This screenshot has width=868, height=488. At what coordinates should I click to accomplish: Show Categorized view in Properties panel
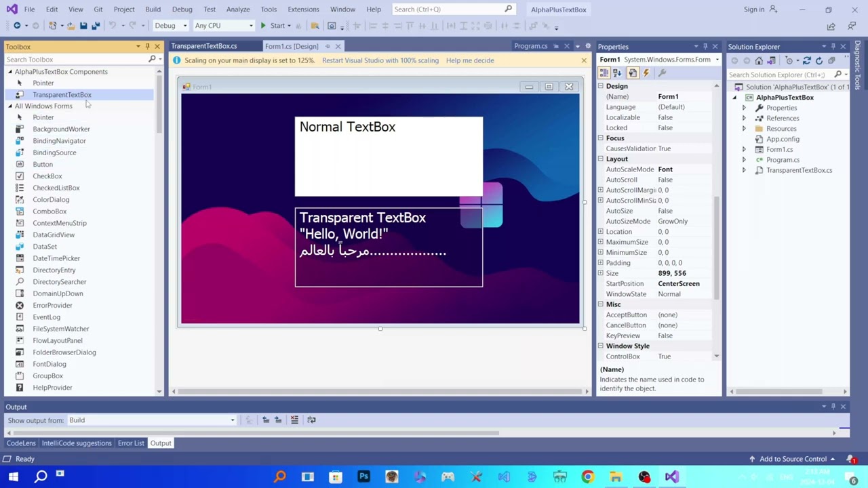point(604,73)
